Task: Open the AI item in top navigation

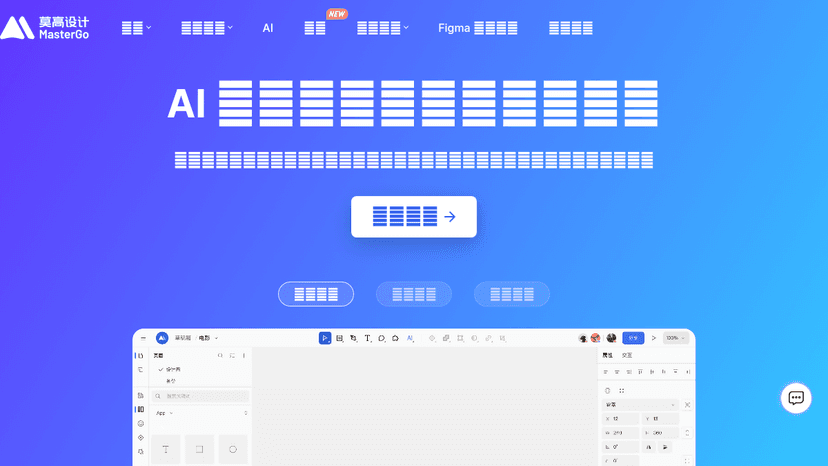Action: (268, 28)
